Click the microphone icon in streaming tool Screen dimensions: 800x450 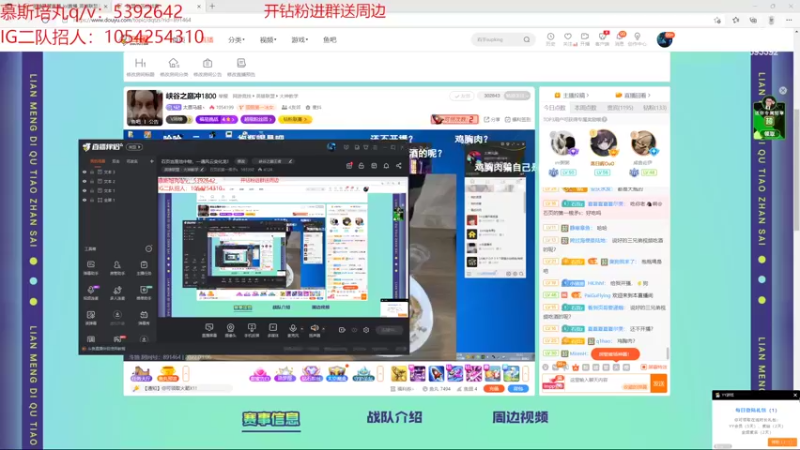coord(293,329)
